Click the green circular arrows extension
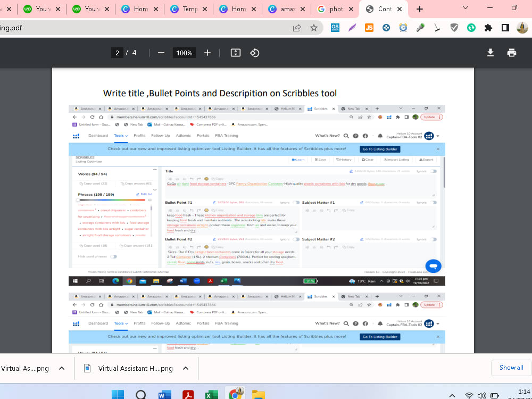 (x=471, y=28)
